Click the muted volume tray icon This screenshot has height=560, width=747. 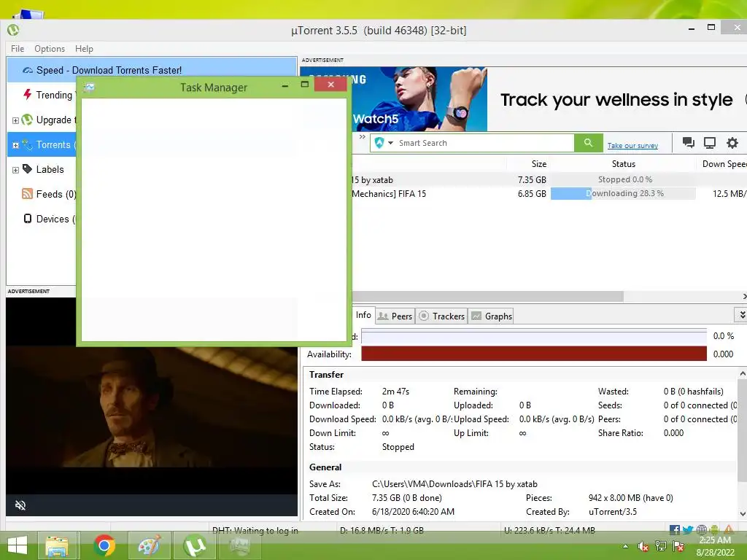click(643, 547)
